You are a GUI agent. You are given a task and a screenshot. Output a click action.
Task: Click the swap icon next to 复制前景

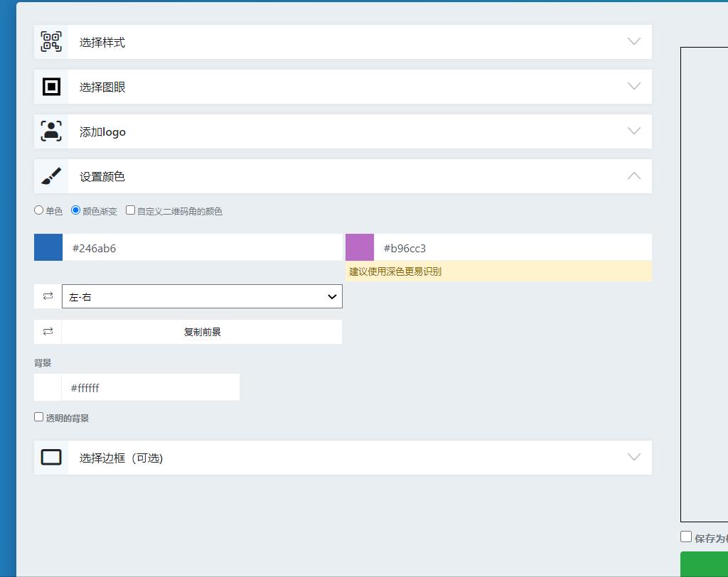[x=47, y=331]
